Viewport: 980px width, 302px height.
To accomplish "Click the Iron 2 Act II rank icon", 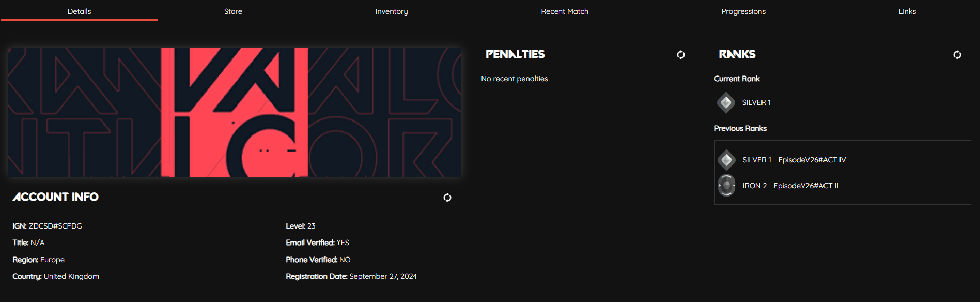I will click(726, 186).
